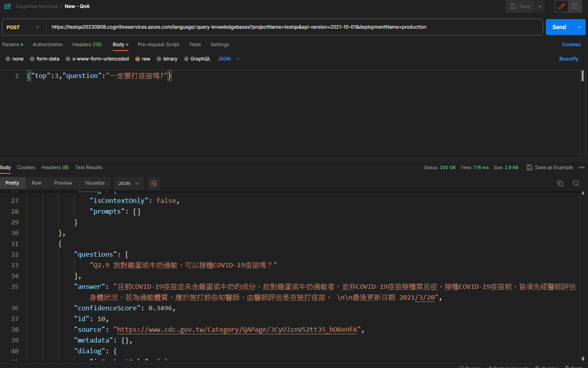Click the Cognitive Services breadcrumb
The image size is (588, 368).
[37, 6]
